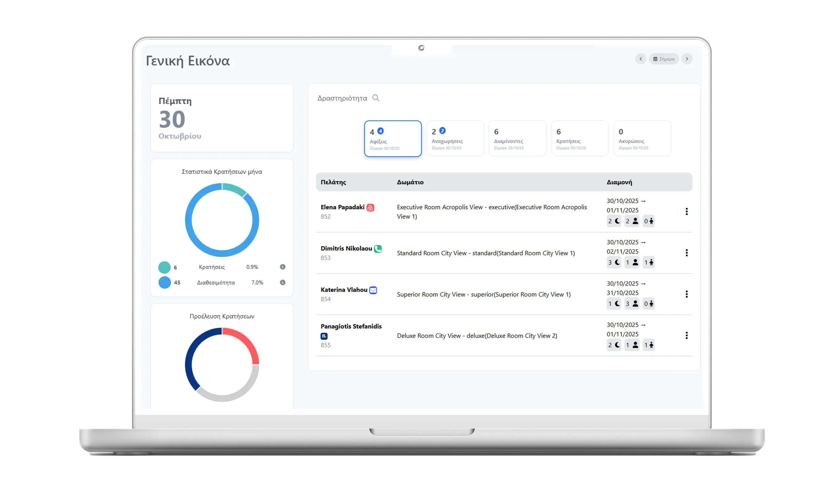Viewport: 828px width, 504px height.
Task: Open the three-dot menu on Elena Papadaki's booking
Action: point(686,211)
